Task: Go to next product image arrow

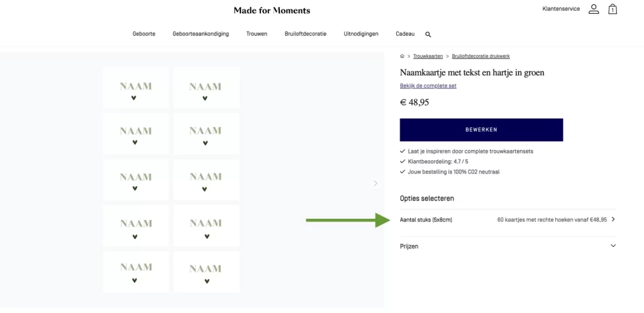Action: point(375,183)
